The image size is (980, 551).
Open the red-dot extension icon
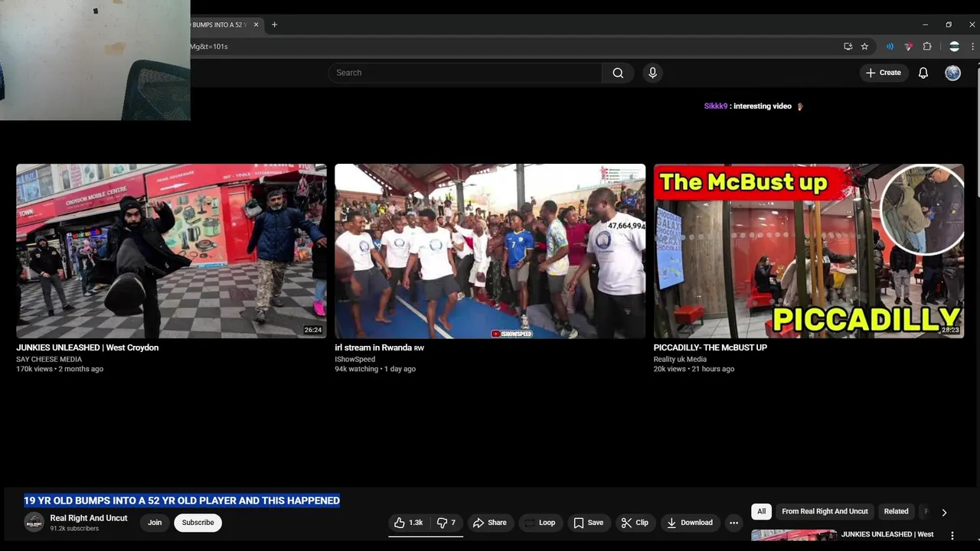[908, 47]
